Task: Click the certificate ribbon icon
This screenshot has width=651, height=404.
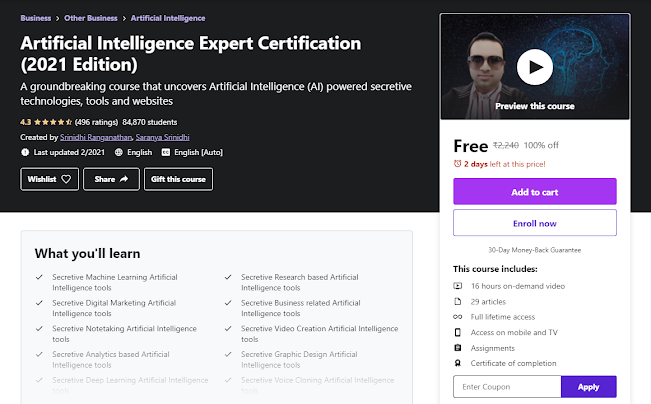Action: [458, 363]
